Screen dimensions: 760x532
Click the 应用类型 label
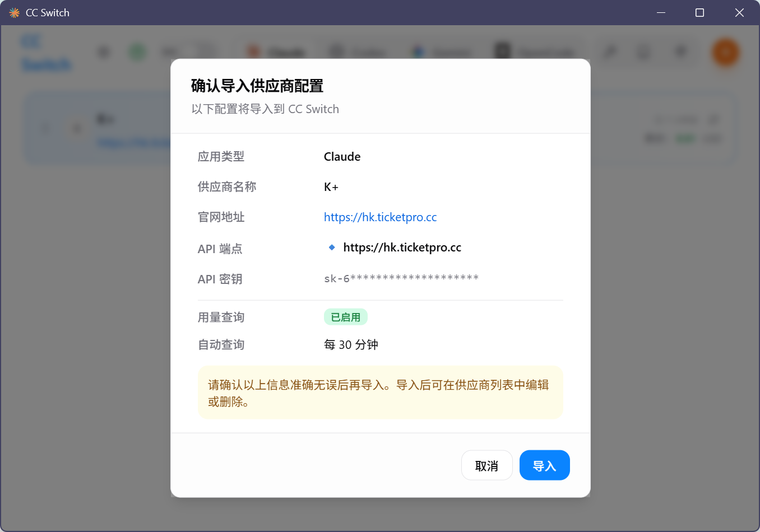click(221, 157)
